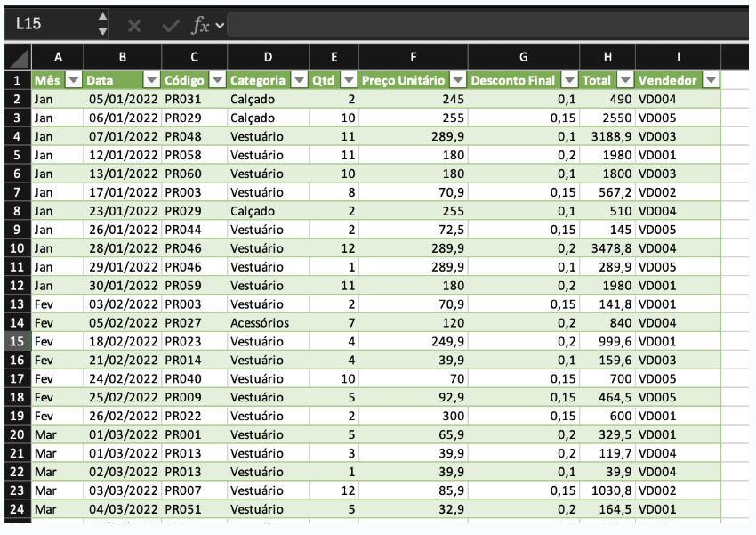The height and width of the screenshot is (535, 756).
Task: Click the cell with date 26/02/2022
Action: (x=123, y=416)
